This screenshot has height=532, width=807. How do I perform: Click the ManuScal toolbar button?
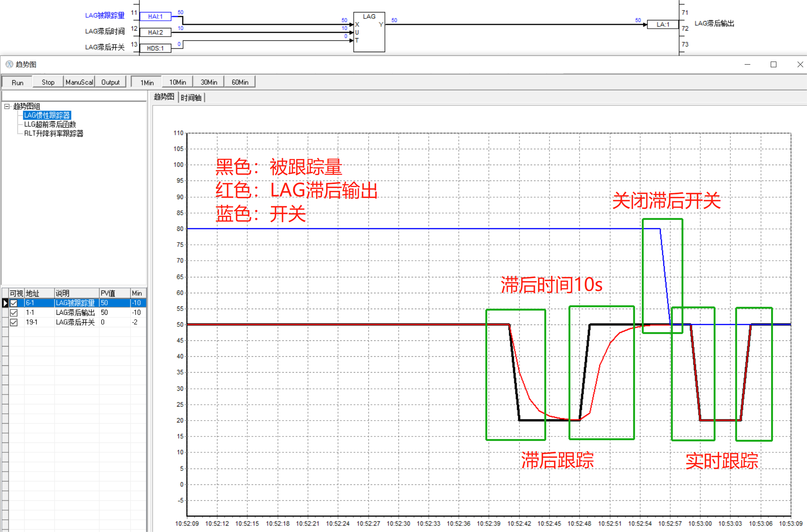[x=79, y=82]
